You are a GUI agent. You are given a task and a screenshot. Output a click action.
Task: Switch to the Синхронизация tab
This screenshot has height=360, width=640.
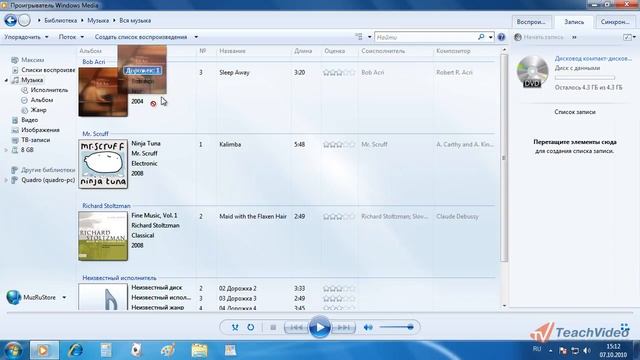click(615, 22)
